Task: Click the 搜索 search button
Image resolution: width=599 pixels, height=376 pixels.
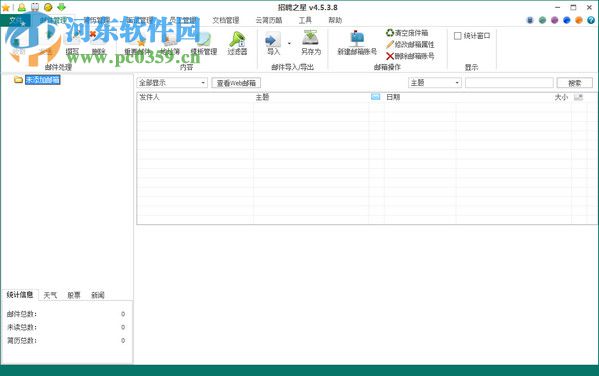Action: click(575, 83)
